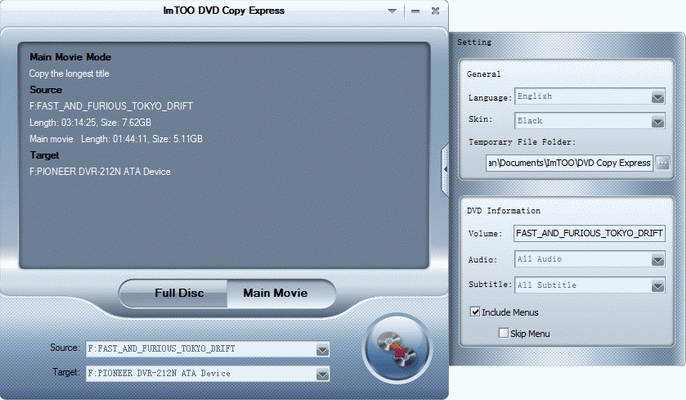Click the temporary file folder path field

pyautogui.click(x=570, y=163)
